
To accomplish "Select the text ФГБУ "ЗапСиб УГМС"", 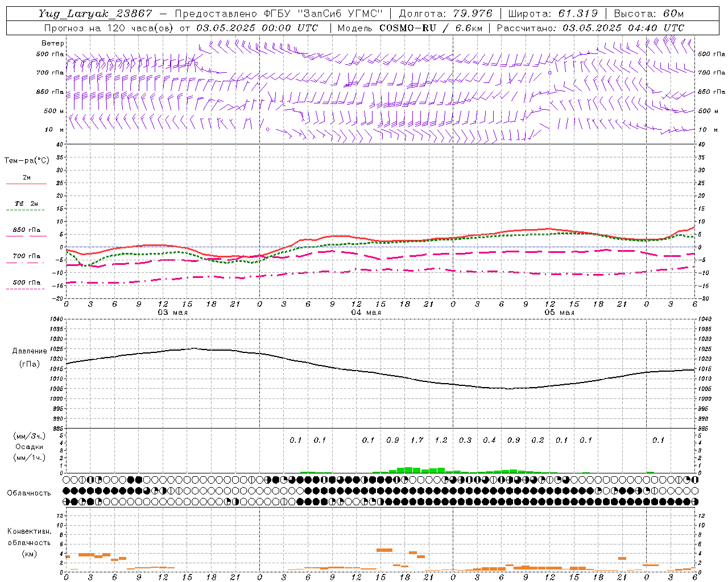I will click(324, 14).
